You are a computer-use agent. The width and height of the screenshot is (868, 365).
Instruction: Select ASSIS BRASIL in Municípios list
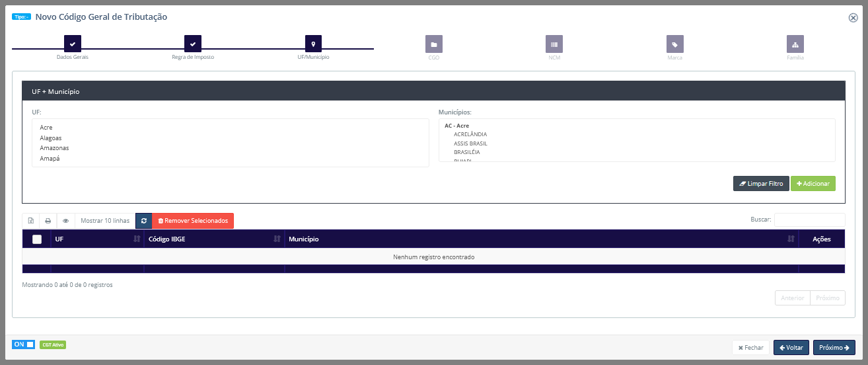tap(470, 143)
